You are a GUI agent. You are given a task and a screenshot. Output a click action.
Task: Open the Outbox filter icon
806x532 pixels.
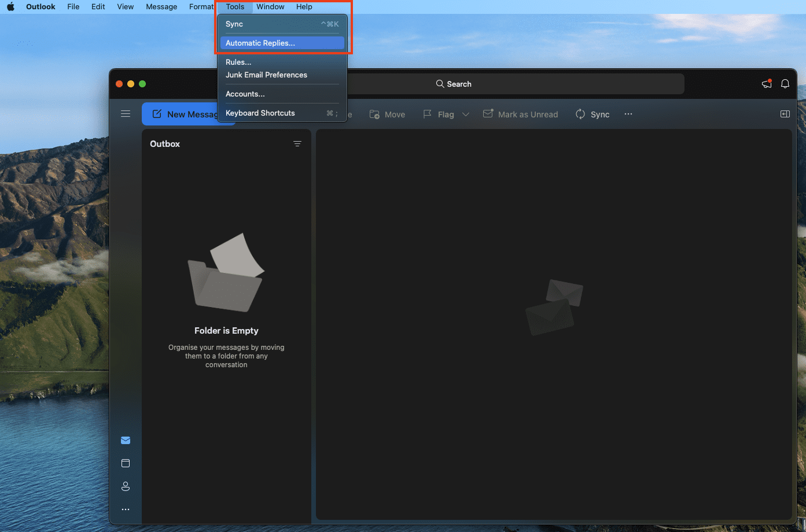(x=297, y=144)
